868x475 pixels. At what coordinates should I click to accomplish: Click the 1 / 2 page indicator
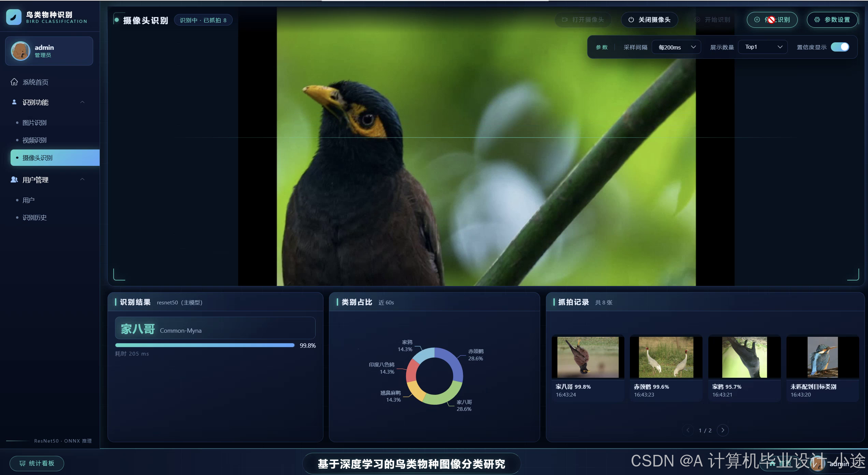pyautogui.click(x=705, y=431)
